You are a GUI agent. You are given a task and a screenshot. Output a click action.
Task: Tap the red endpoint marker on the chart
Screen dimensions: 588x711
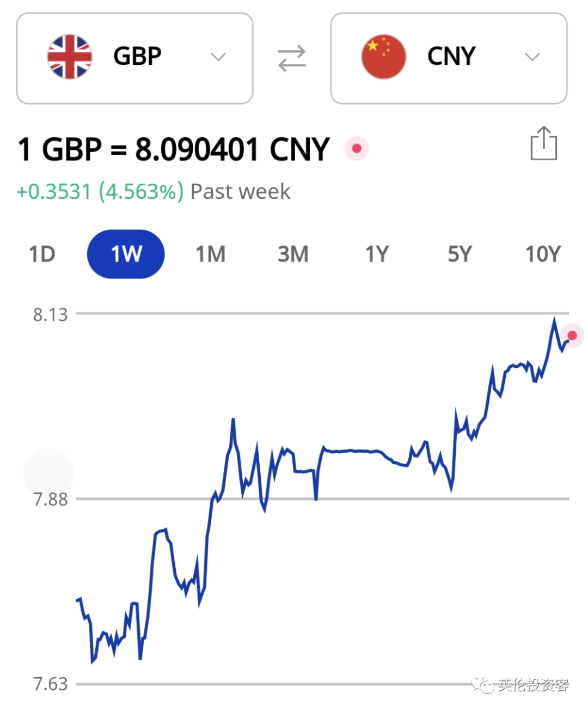coord(572,335)
